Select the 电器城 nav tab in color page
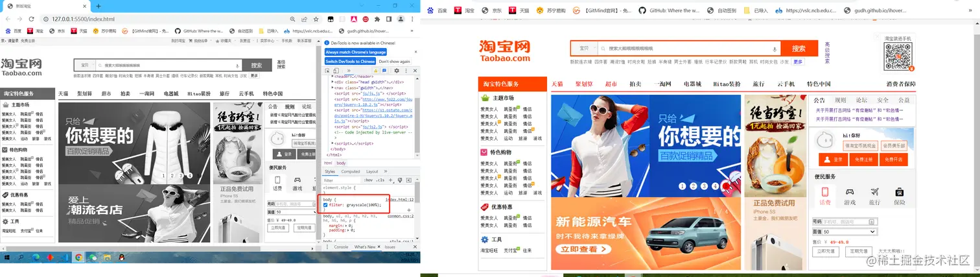The width and height of the screenshot is (980, 277). click(693, 84)
